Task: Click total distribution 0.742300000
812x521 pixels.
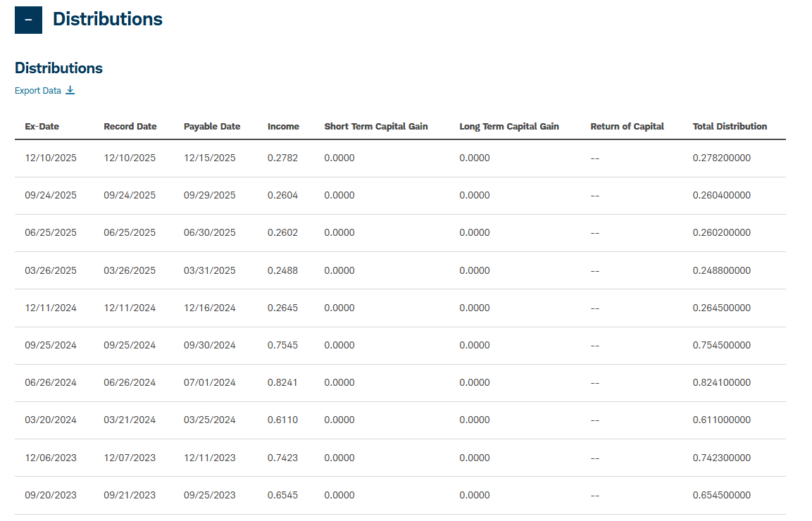Action: coord(722,458)
